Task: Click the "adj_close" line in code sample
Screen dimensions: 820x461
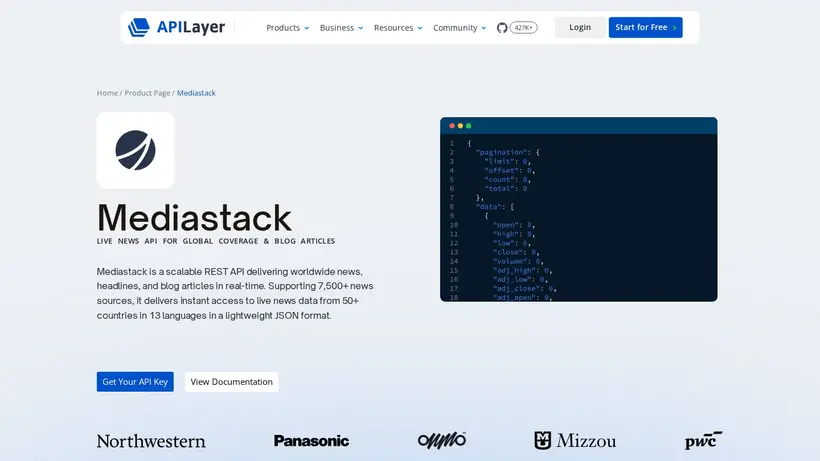Action: click(525, 289)
